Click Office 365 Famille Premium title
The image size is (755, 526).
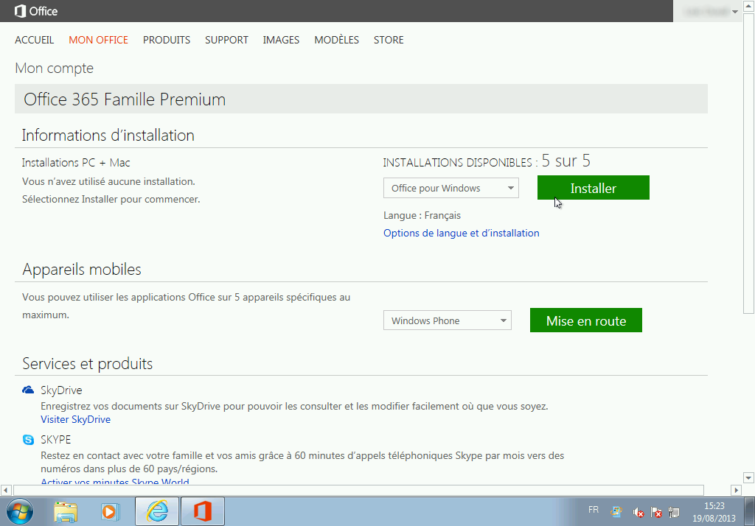point(124,99)
